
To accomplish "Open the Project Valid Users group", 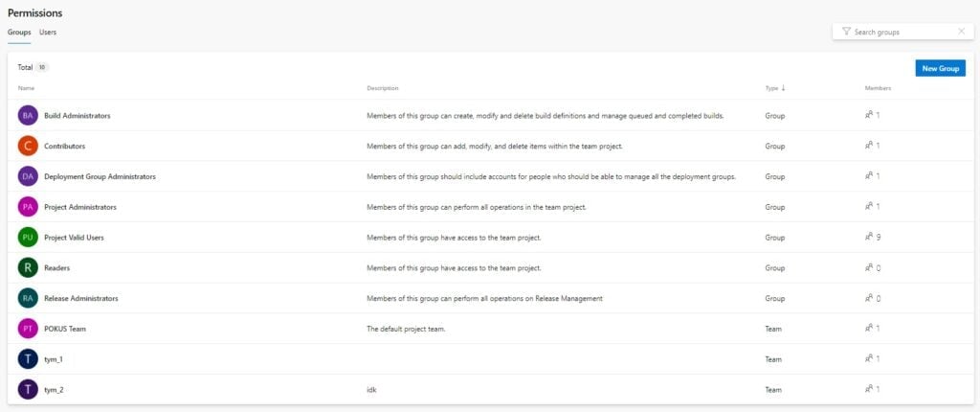I will pos(73,238).
